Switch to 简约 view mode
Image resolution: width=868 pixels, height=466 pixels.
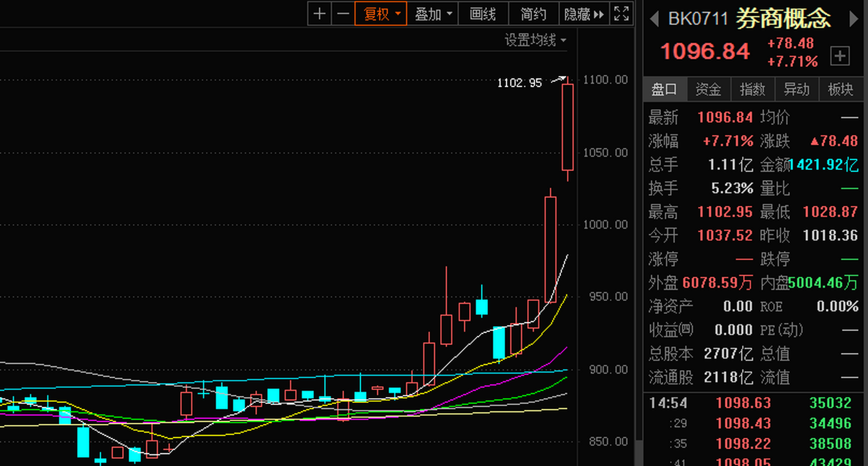(x=533, y=14)
